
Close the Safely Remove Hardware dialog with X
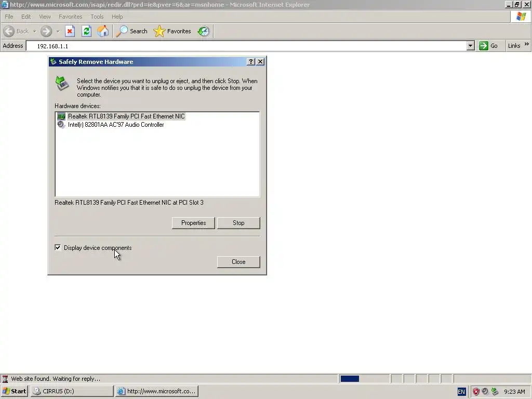[x=260, y=61]
